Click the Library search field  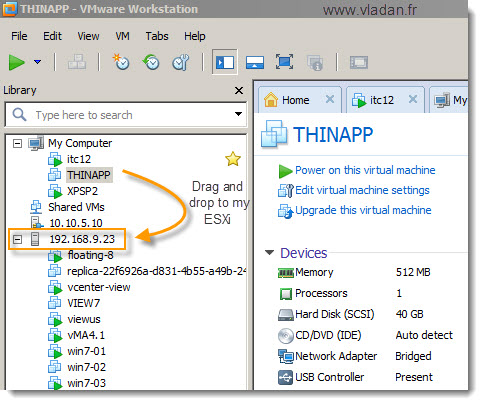click(x=126, y=115)
